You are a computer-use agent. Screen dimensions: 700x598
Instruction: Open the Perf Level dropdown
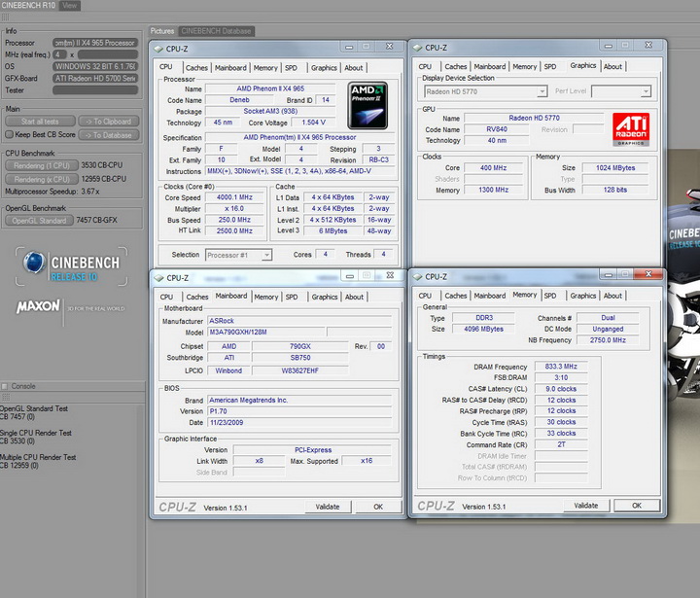(x=621, y=91)
